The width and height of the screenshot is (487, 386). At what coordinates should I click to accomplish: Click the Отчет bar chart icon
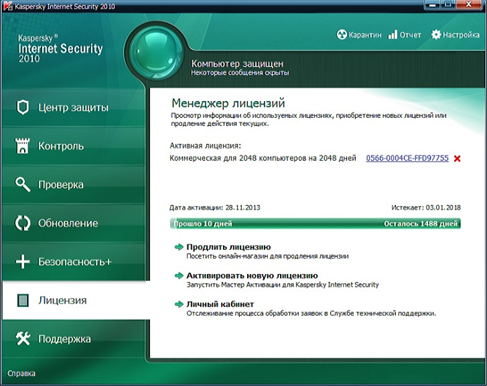point(393,34)
